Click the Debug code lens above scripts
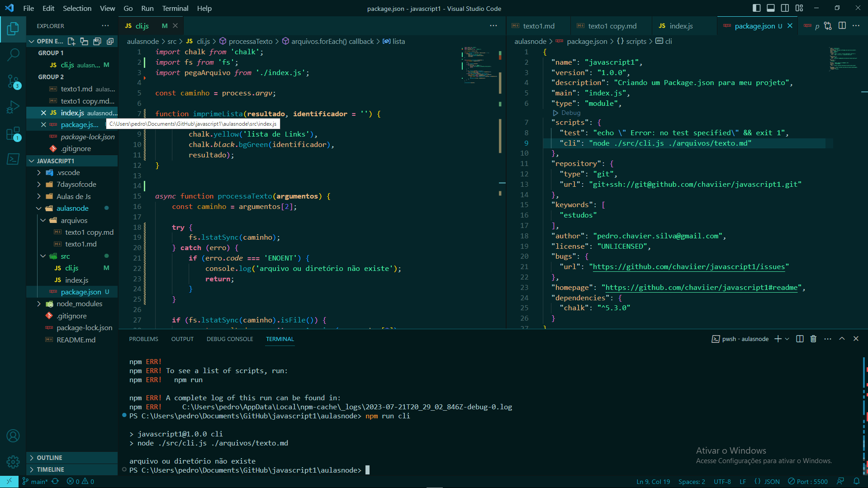The height and width of the screenshot is (488, 868). click(567, 113)
